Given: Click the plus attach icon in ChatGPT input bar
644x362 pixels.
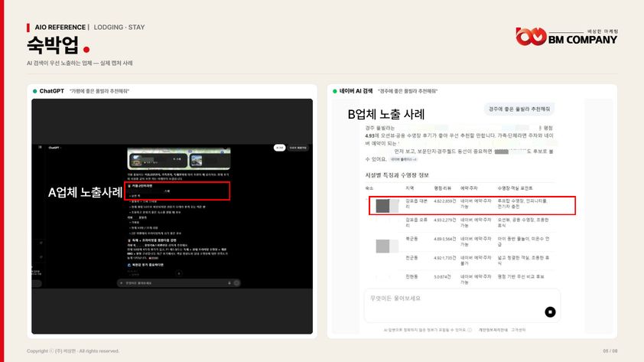Looking at the screenshot, I should click(x=121, y=283).
